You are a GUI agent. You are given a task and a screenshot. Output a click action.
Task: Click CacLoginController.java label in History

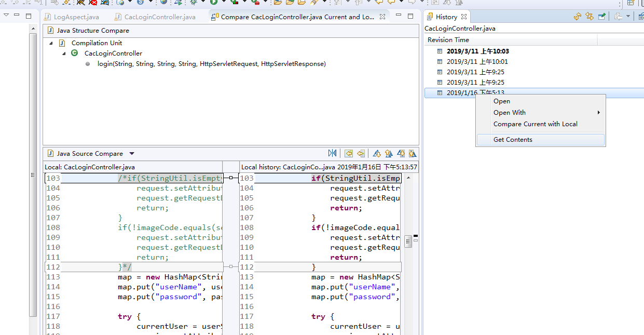pyautogui.click(x=460, y=29)
